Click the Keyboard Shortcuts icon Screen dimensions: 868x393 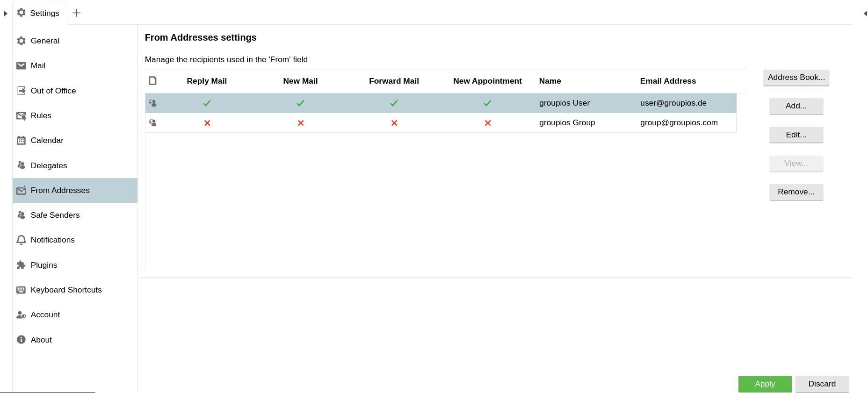pos(21,290)
